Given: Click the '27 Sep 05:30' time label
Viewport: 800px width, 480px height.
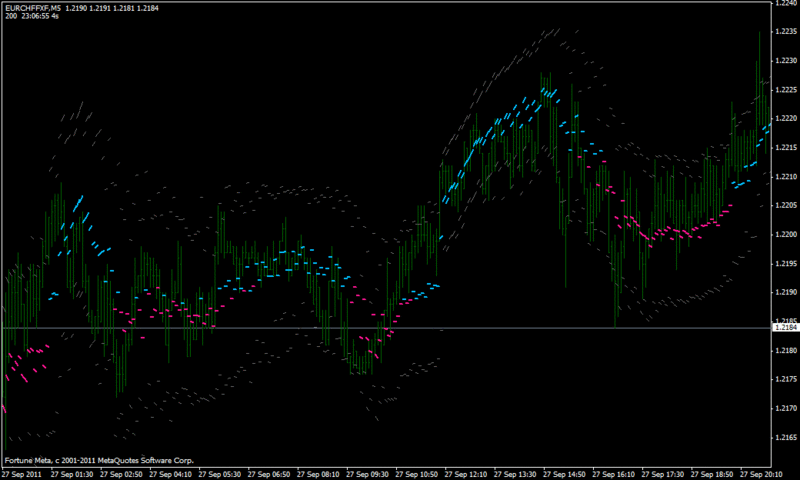Looking at the screenshot, I should pos(220,474).
